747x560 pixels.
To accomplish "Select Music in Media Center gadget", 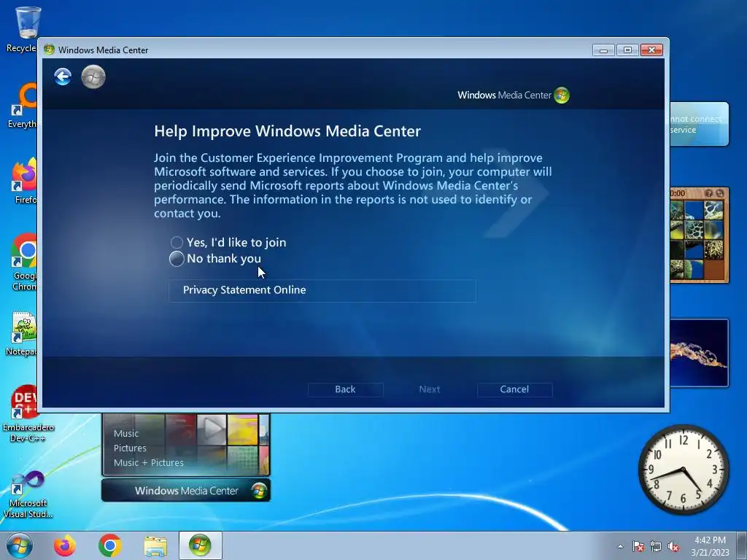I will (126, 434).
